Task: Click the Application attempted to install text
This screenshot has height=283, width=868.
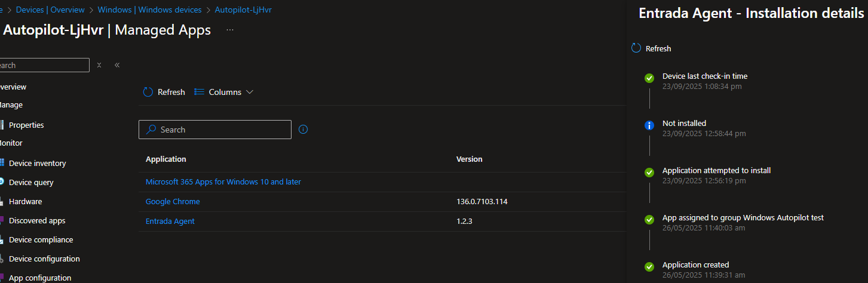Action: 716,170
